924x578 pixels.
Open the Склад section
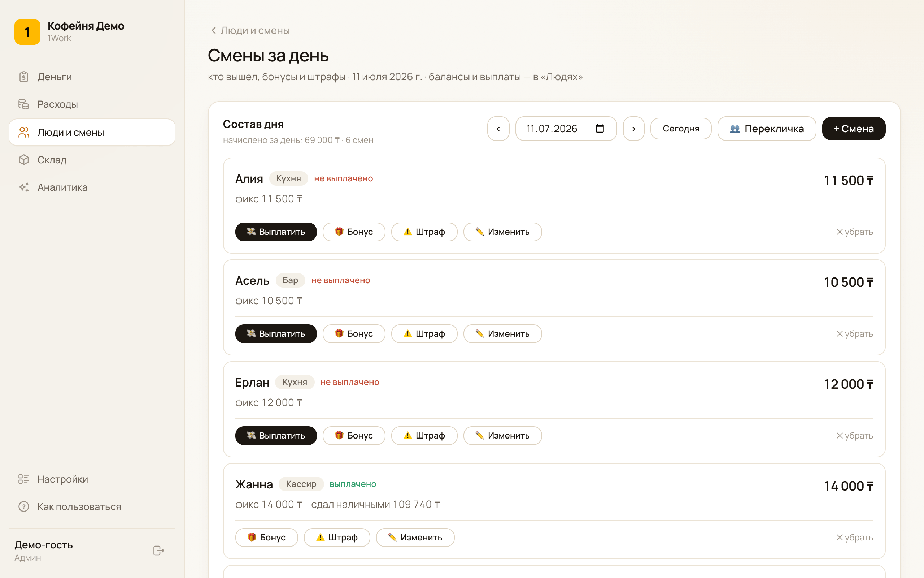(x=92, y=160)
